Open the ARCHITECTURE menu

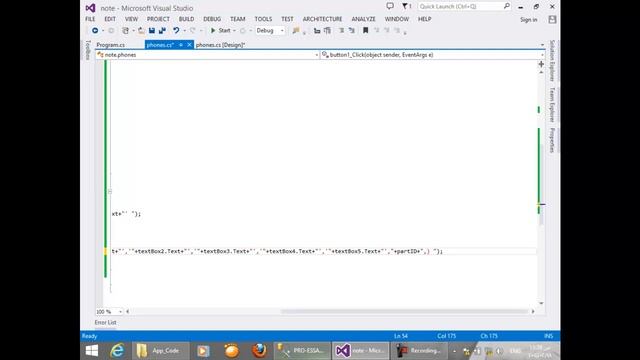pos(322,19)
